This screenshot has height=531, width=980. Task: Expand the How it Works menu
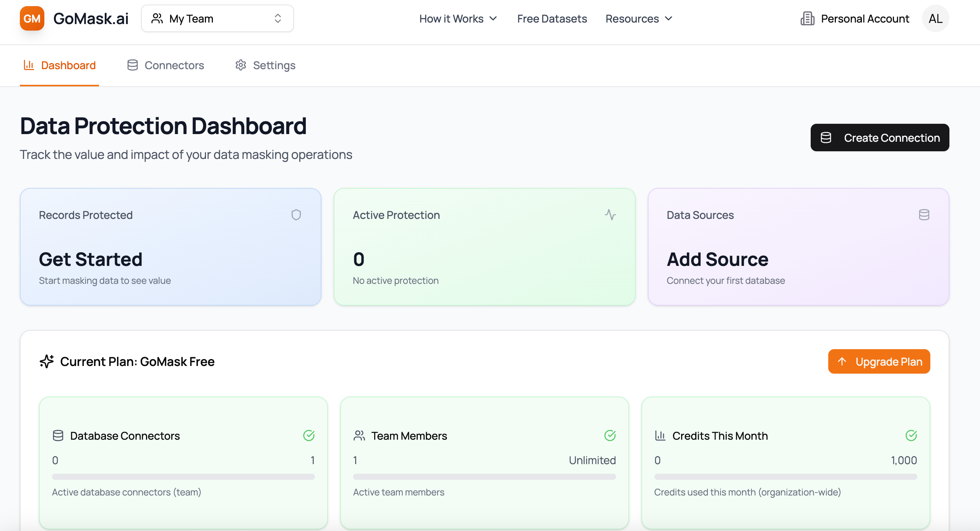[458, 18]
